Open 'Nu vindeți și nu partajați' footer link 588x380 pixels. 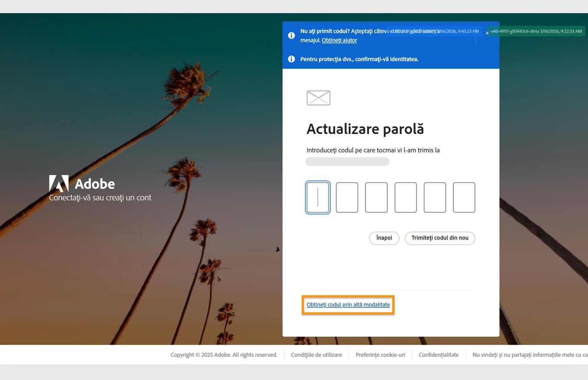click(530, 355)
